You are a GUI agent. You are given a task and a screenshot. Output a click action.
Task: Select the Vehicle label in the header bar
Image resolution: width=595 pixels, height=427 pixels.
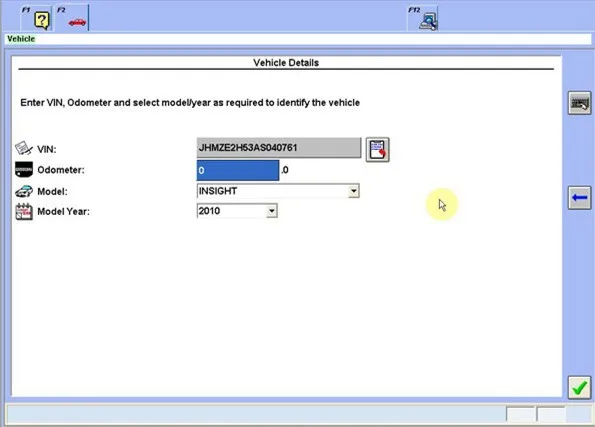tap(21, 39)
